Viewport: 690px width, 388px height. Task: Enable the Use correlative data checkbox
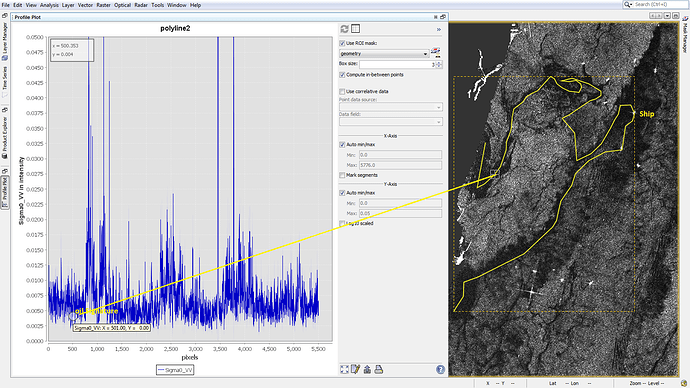pos(342,92)
